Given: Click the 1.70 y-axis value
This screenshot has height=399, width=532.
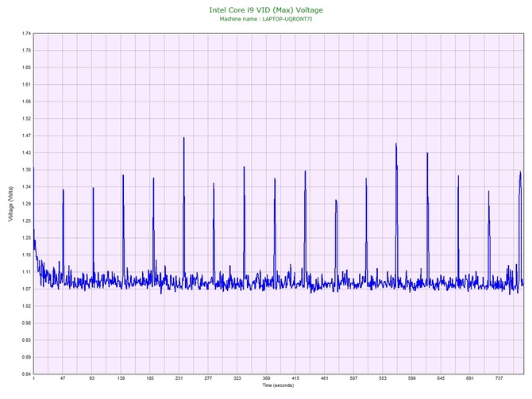Looking at the screenshot, I should click(x=26, y=51).
